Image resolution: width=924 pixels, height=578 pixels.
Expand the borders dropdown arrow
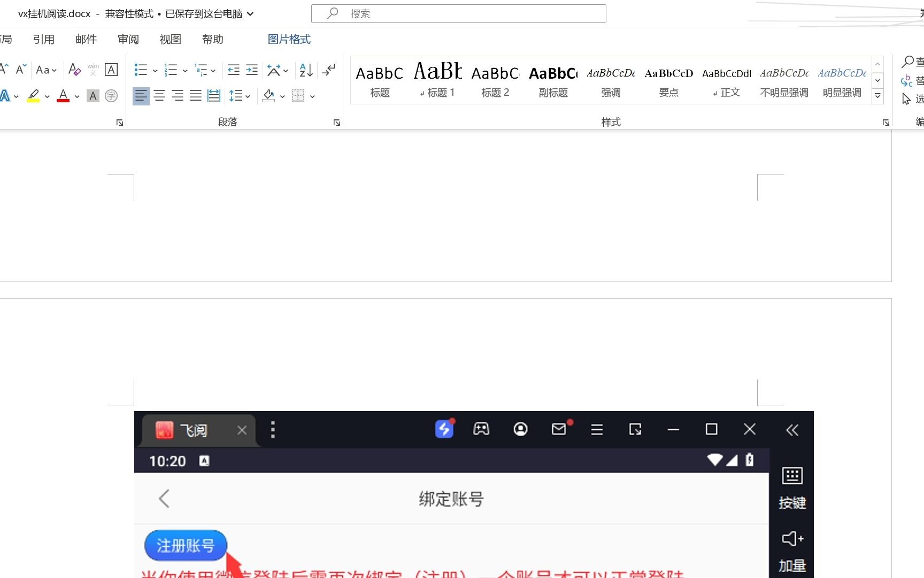[x=312, y=96]
